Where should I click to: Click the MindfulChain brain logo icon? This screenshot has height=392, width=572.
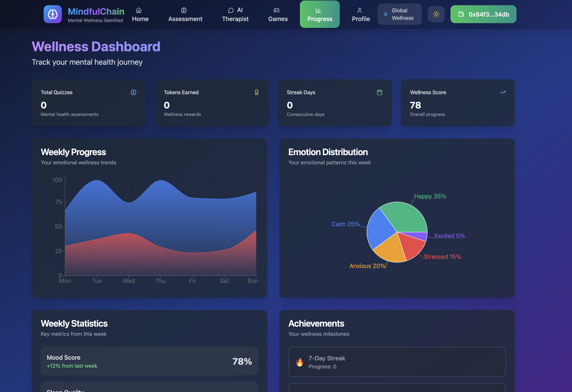coord(52,14)
